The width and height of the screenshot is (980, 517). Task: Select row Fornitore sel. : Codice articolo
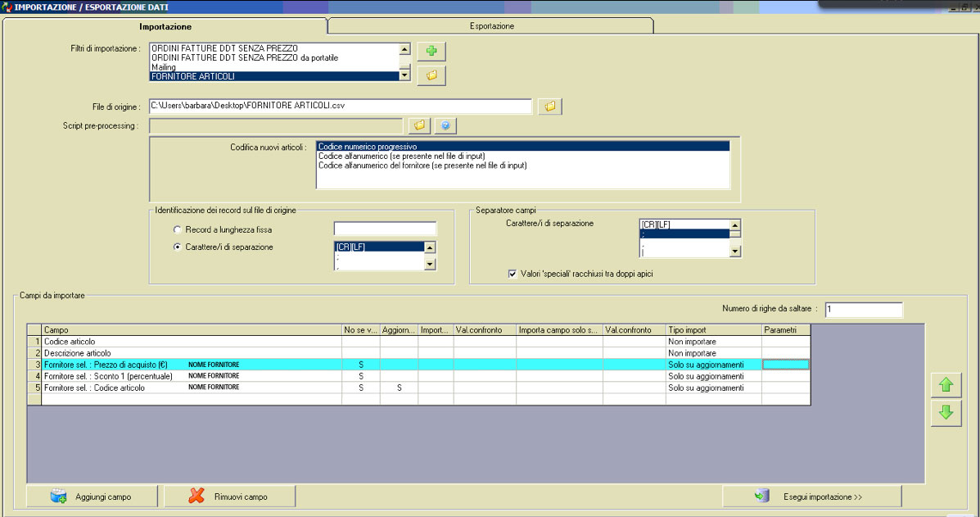(418, 388)
